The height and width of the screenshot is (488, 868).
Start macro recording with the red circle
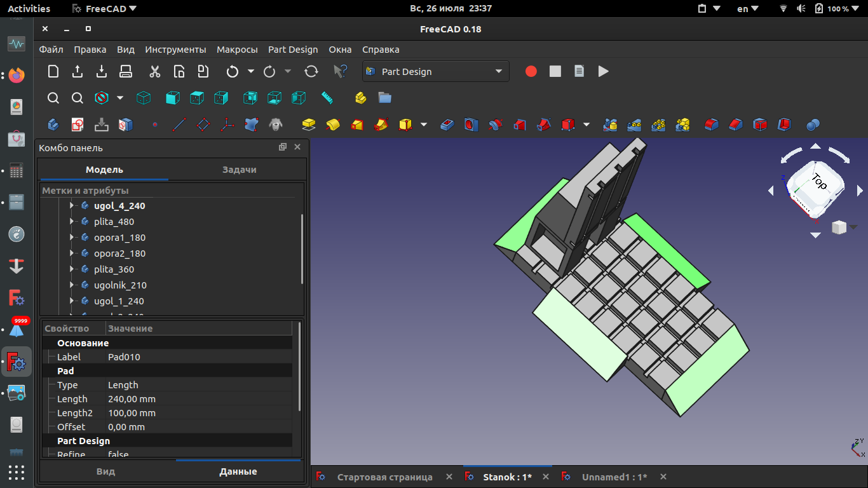pos(531,72)
